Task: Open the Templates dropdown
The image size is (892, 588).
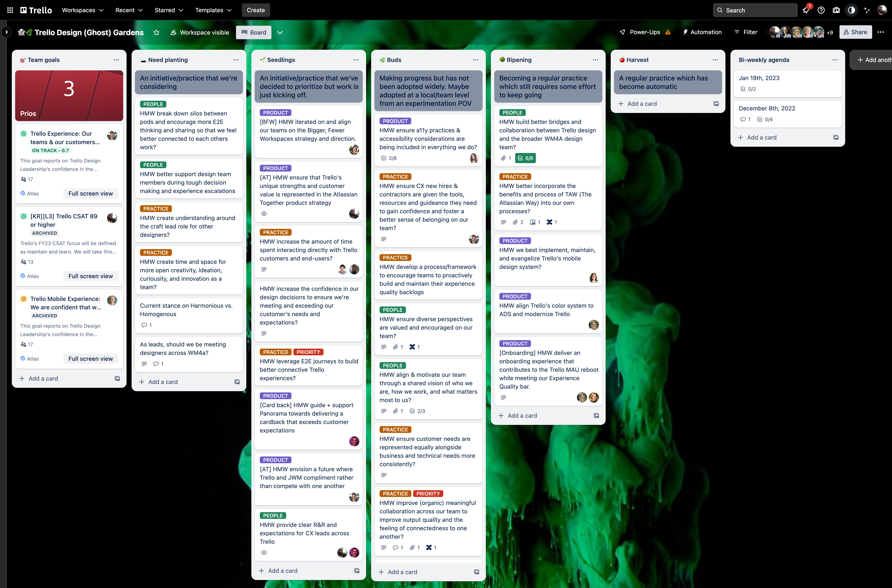Action: pyautogui.click(x=213, y=10)
